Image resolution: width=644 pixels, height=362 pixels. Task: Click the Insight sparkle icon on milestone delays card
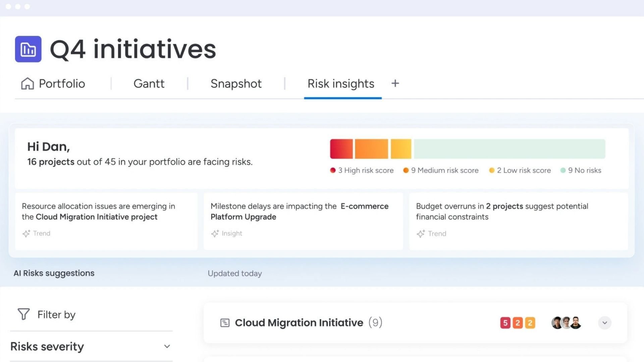(x=215, y=233)
